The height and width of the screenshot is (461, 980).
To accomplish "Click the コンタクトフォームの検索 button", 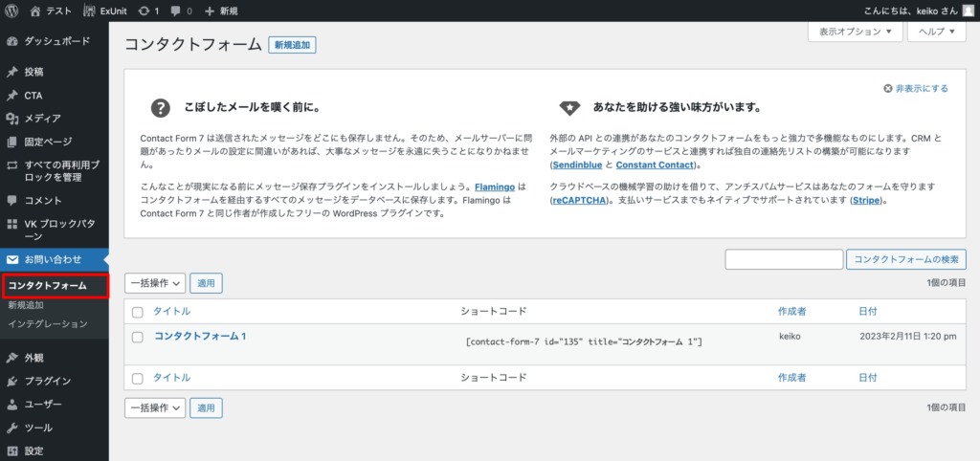I will [x=906, y=259].
